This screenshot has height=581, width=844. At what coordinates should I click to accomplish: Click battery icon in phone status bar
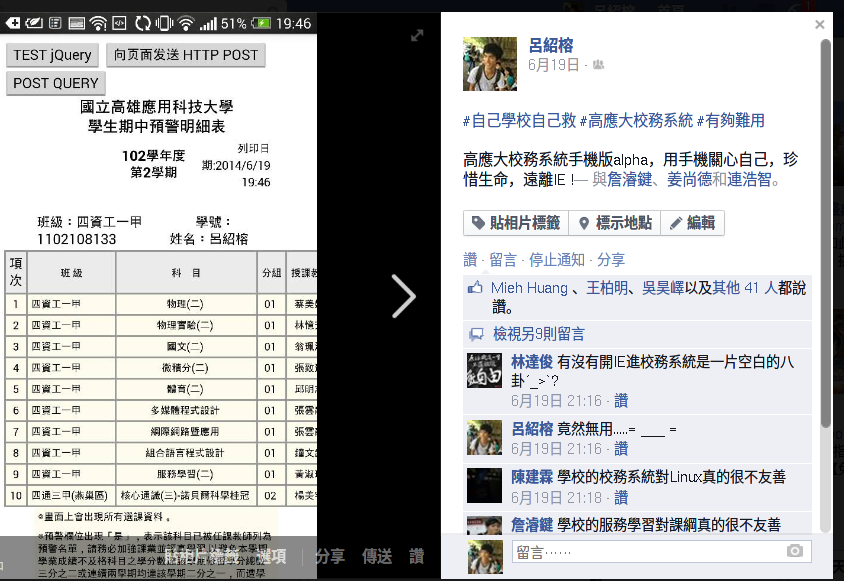tap(261, 23)
